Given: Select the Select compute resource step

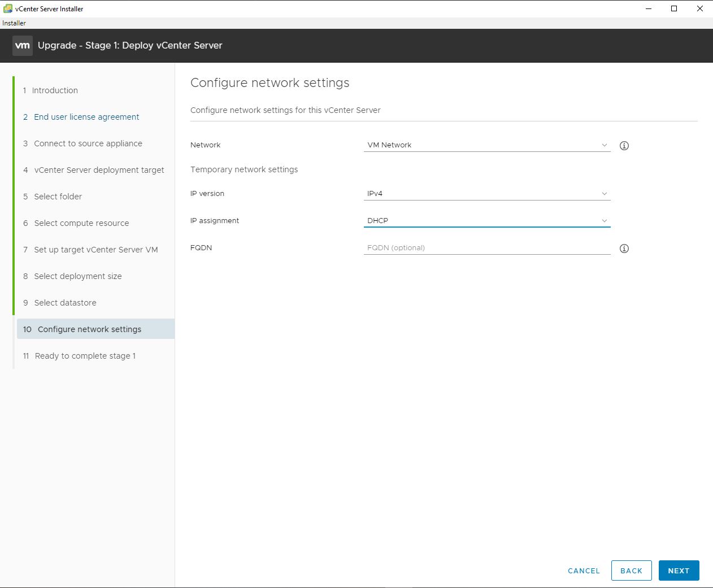Looking at the screenshot, I should pyautogui.click(x=76, y=223).
